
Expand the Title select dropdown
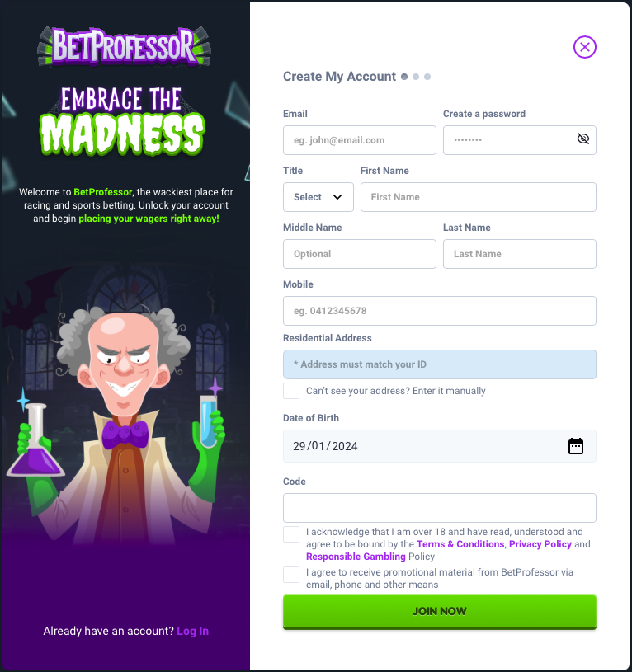[x=318, y=197]
